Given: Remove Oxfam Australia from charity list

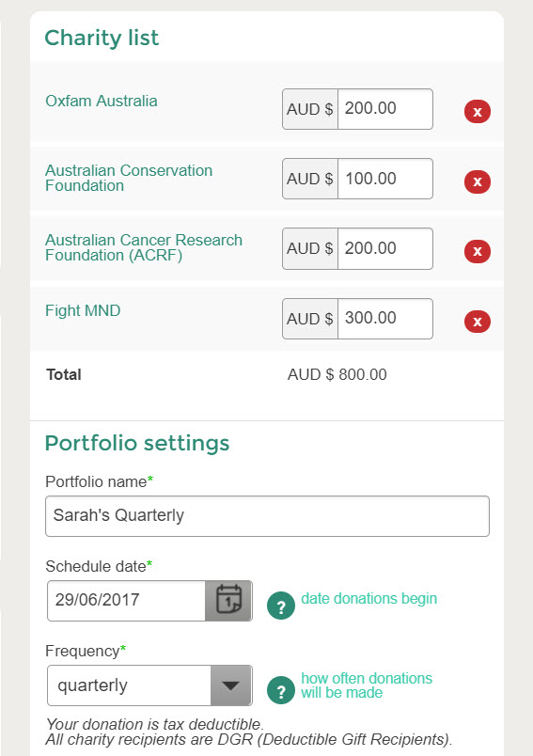Looking at the screenshot, I should [x=478, y=112].
